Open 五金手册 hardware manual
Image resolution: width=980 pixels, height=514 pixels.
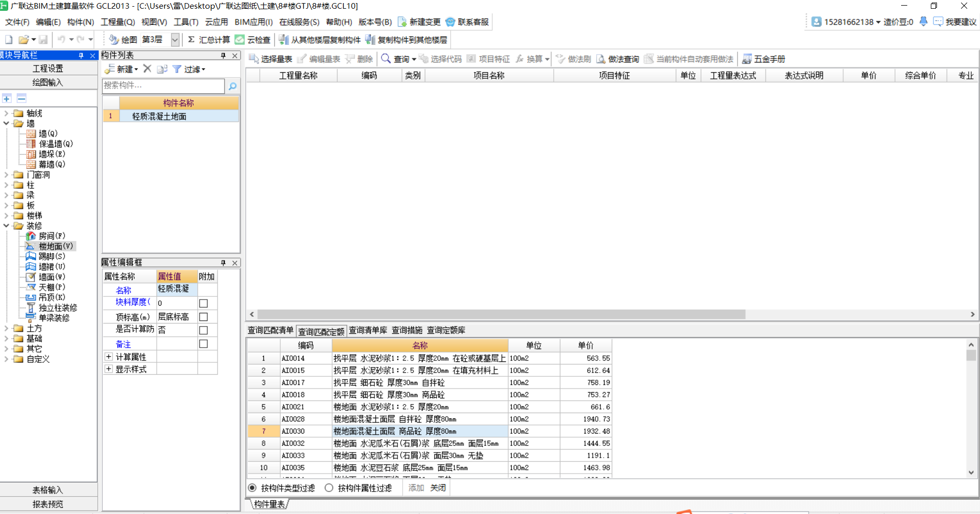[x=764, y=59]
